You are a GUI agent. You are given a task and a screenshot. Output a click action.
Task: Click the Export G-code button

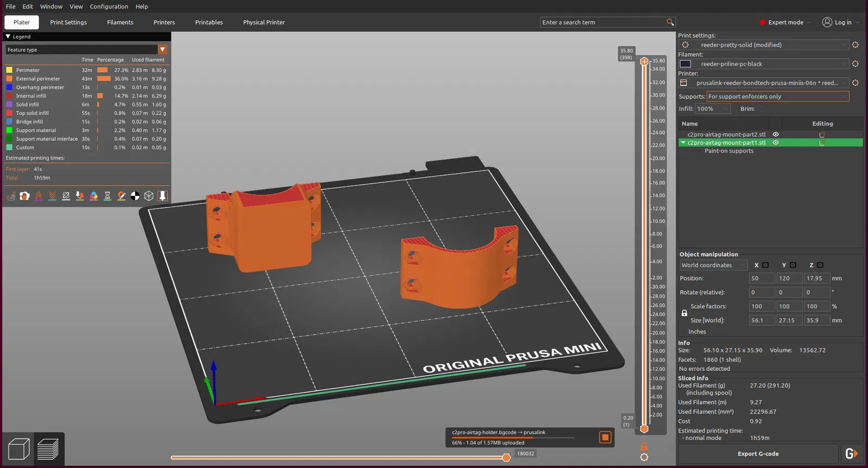[758, 454]
